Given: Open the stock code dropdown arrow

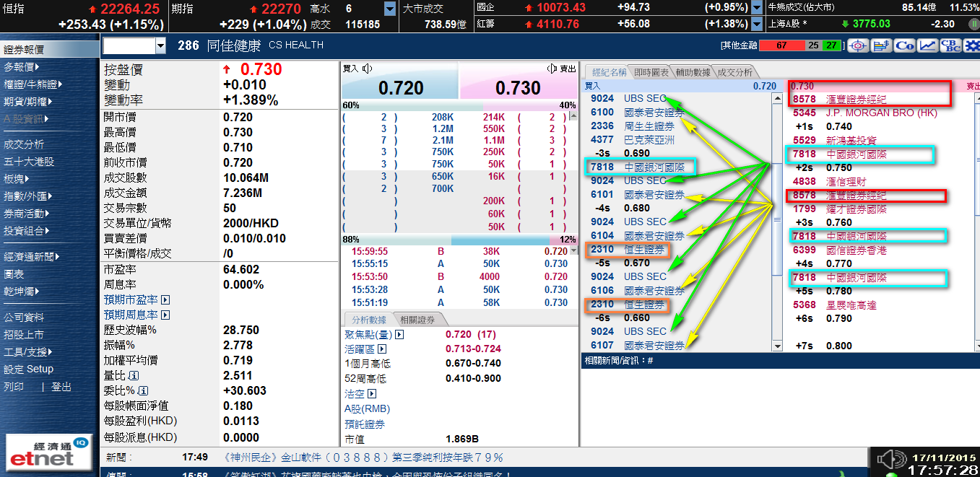Looking at the screenshot, I should coord(160,46).
